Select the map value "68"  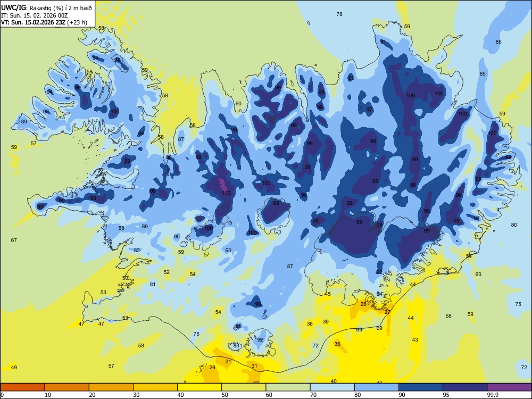[448, 316]
